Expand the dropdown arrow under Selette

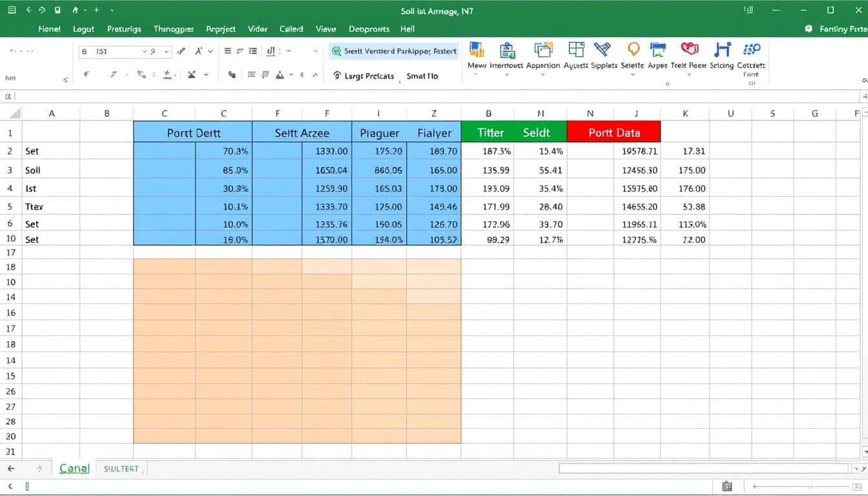pos(633,74)
